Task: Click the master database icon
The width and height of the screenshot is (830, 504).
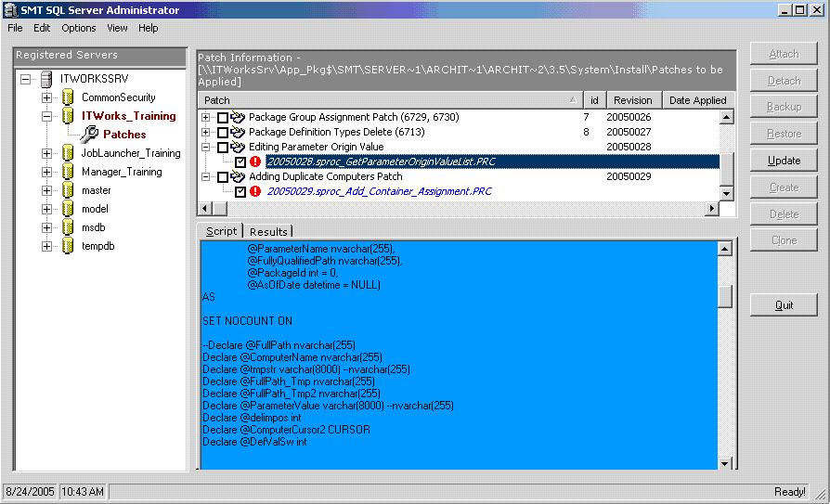Action: [x=68, y=190]
